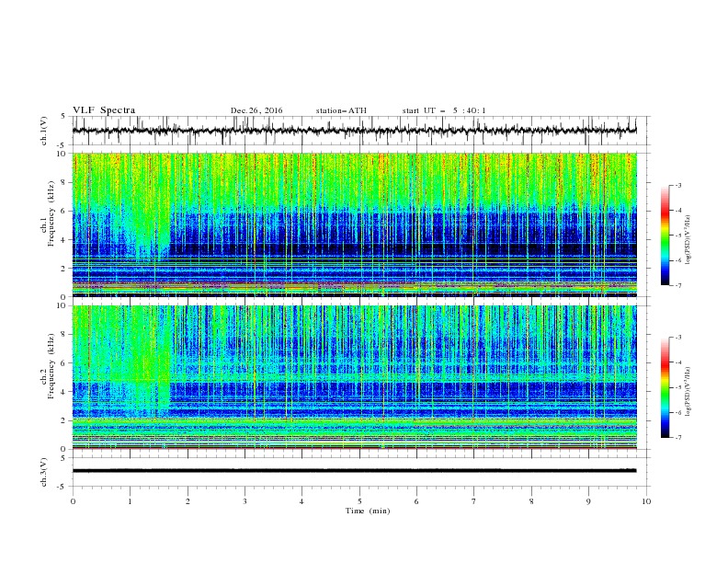Click the "ch.3(V)" waveform axis label
Screen dimensions: 728x563
(x=44, y=472)
